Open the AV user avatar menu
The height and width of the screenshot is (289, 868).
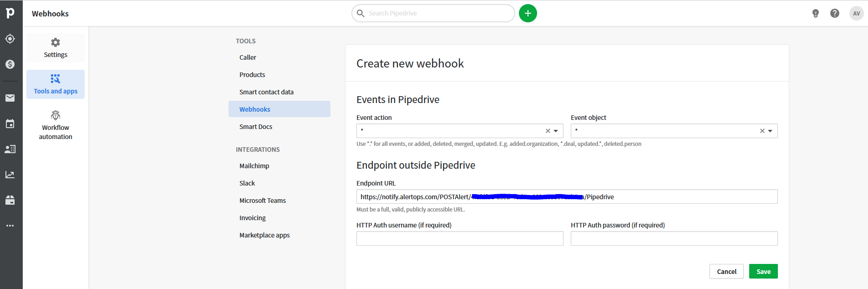(x=856, y=13)
